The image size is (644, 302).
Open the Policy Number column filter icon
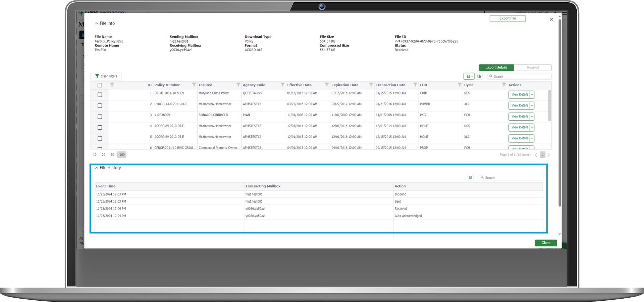pyautogui.click(x=194, y=85)
